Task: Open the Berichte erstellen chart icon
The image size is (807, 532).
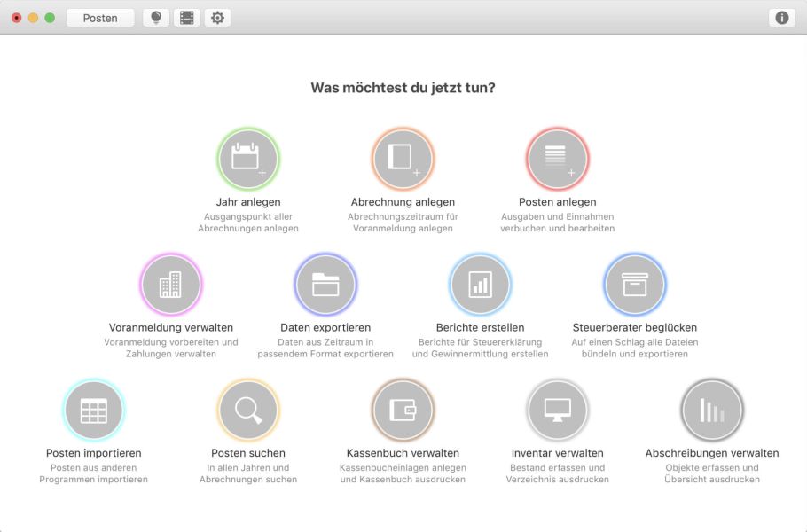Action: [x=480, y=285]
